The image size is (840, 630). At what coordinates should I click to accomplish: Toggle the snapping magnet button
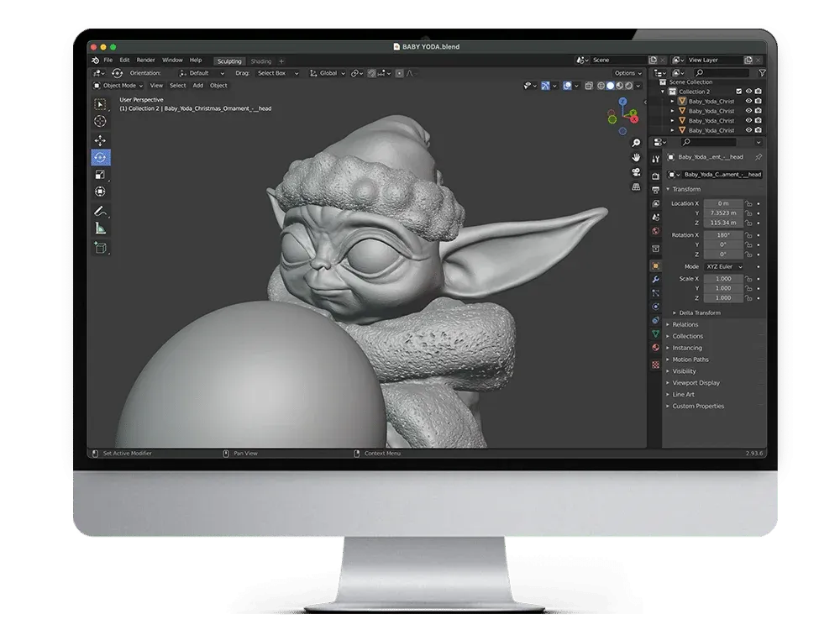(372, 73)
